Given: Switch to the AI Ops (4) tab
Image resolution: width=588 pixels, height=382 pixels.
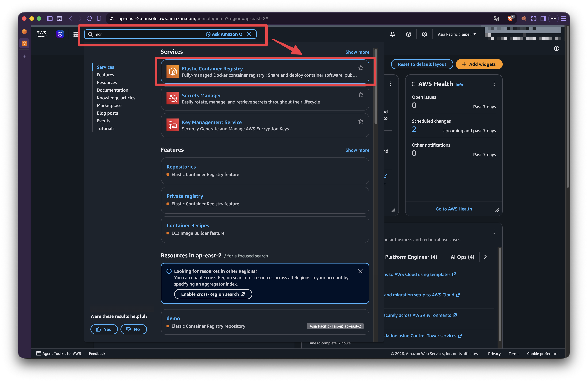Looking at the screenshot, I should (x=462, y=257).
